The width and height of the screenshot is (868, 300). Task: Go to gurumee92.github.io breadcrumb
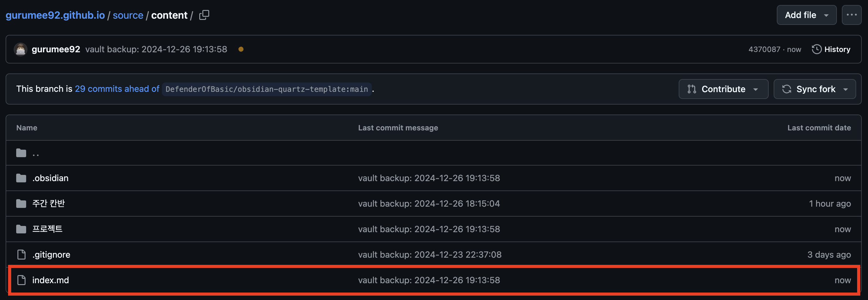click(x=55, y=15)
